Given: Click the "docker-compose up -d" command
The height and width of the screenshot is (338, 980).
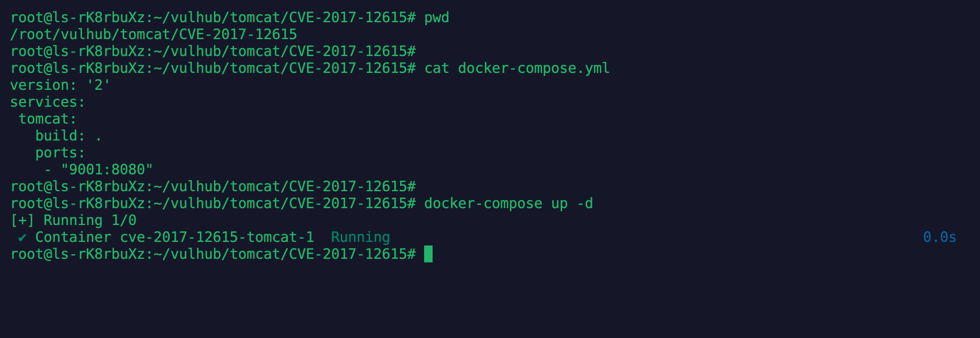Looking at the screenshot, I should [x=508, y=204].
